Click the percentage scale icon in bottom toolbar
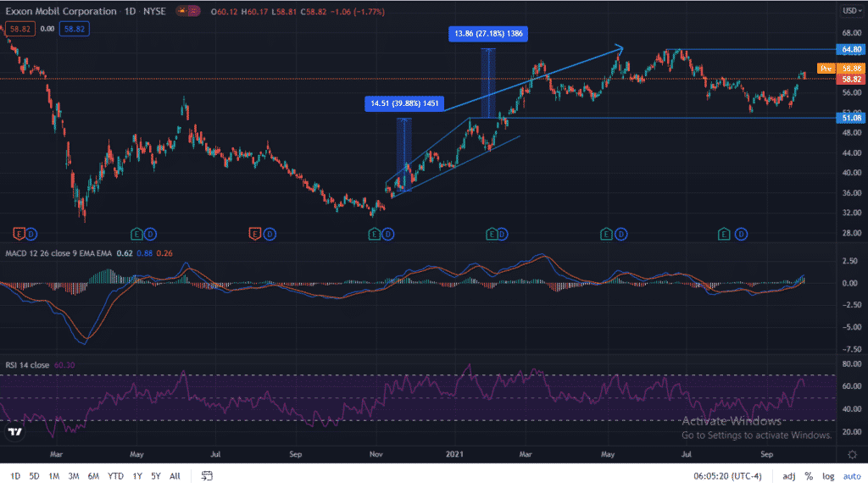 pos(810,476)
